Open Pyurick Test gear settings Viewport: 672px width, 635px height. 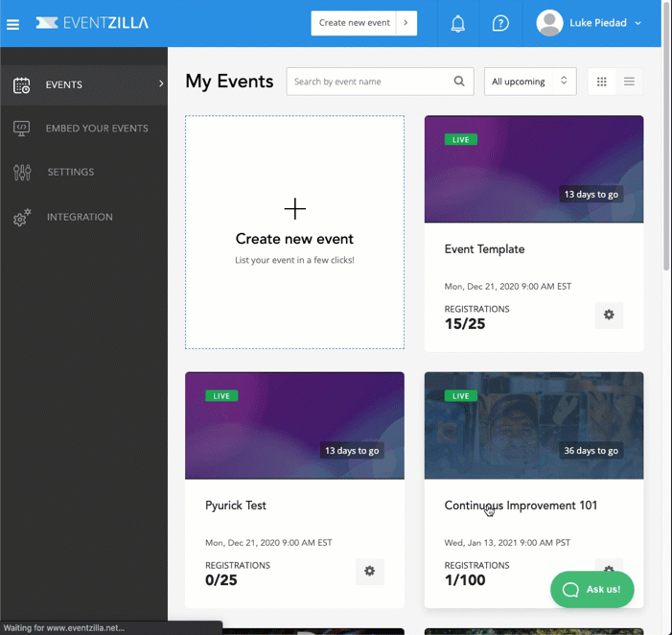(370, 571)
